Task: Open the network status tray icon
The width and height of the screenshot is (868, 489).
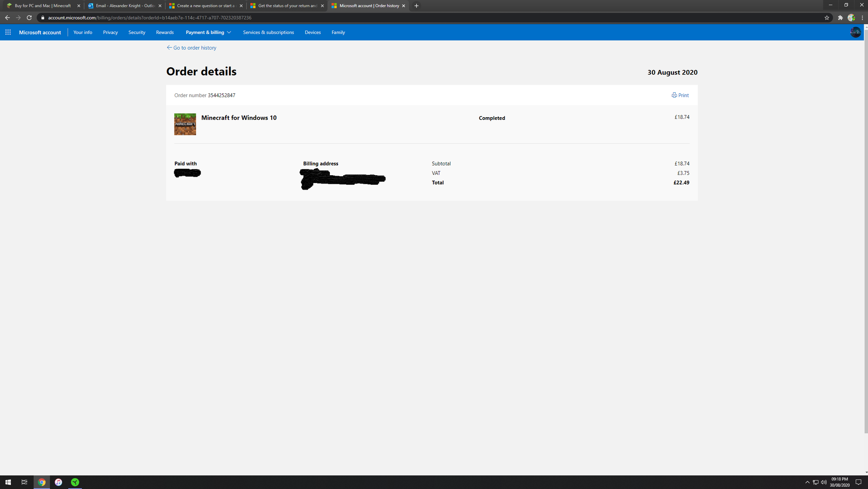Action: click(815, 482)
